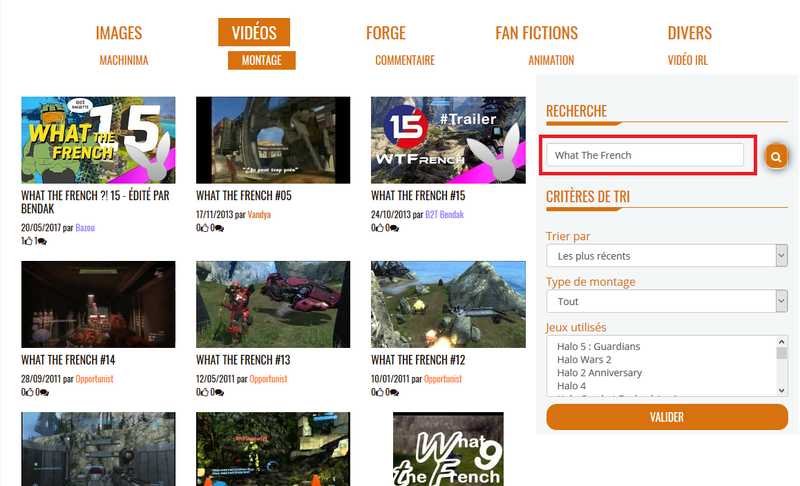800x486 pixels.
Task: Open author Vandya's profile link
Action: point(259,215)
